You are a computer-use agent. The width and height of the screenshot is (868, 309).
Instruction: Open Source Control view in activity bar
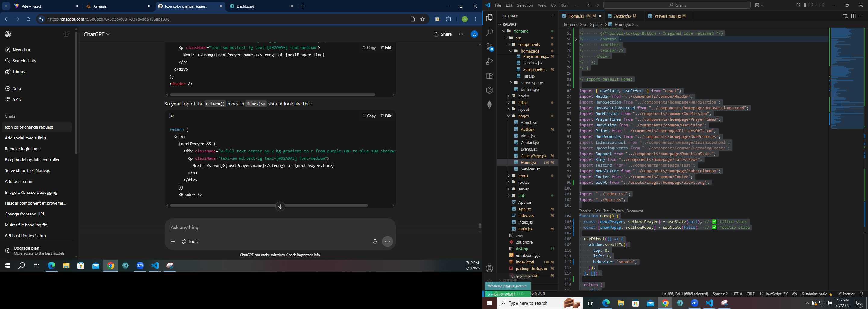pos(489,47)
